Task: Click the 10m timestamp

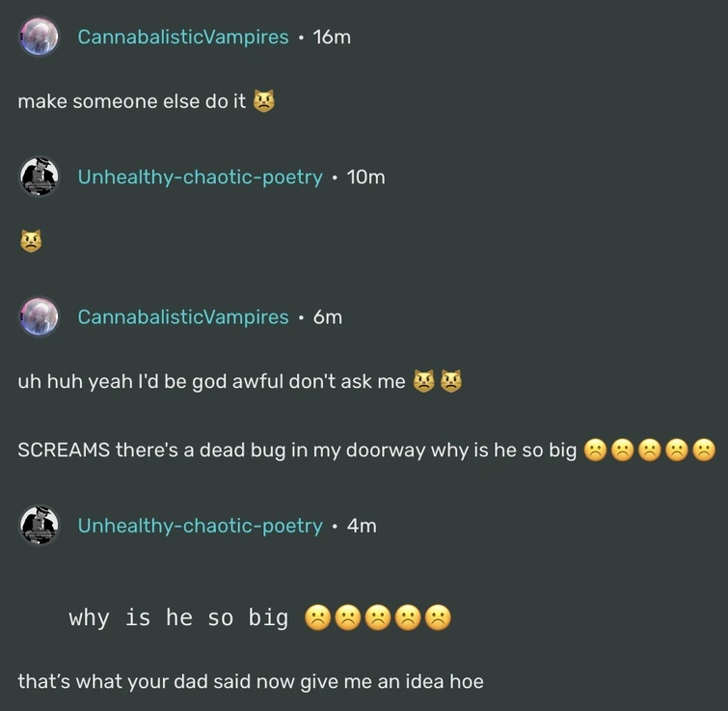Action: coord(365,177)
